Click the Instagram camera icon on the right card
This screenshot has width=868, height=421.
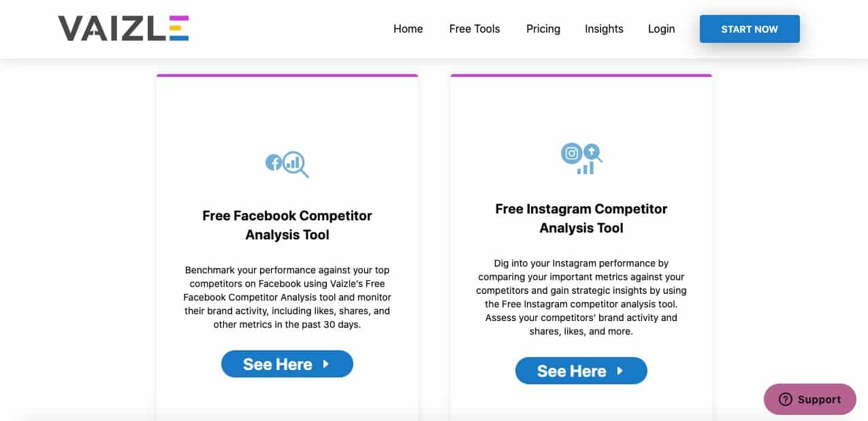(572, 154)
